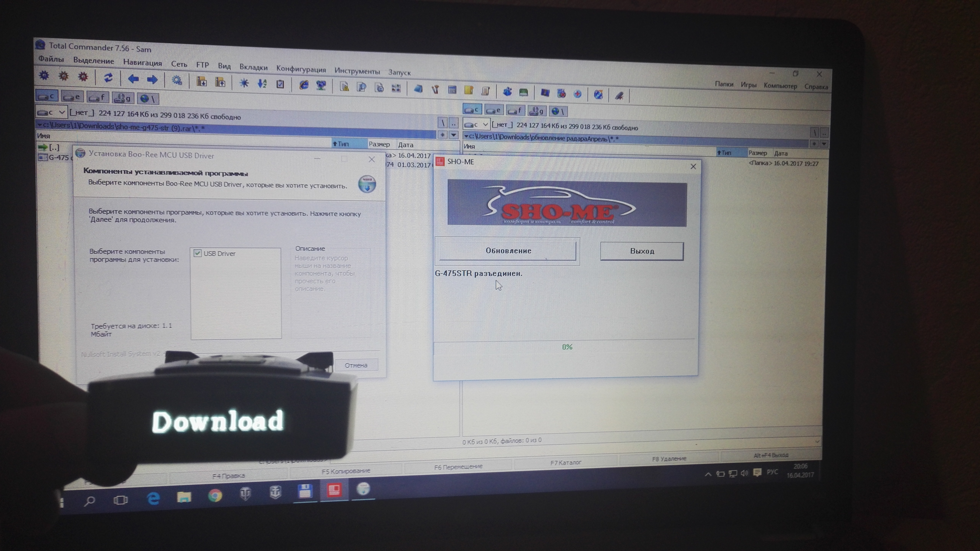Click the pack files archive icon
980x551 pixels.
point(202,81)
